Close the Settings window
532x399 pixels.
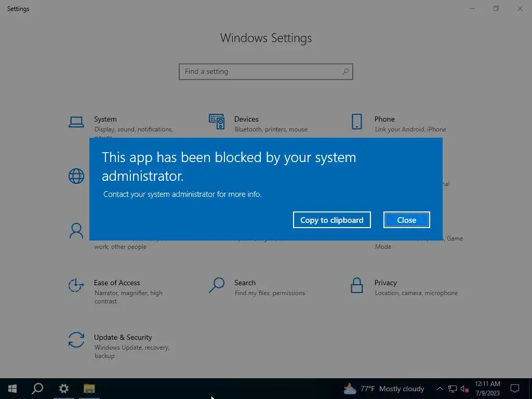[x=520, y=8]
